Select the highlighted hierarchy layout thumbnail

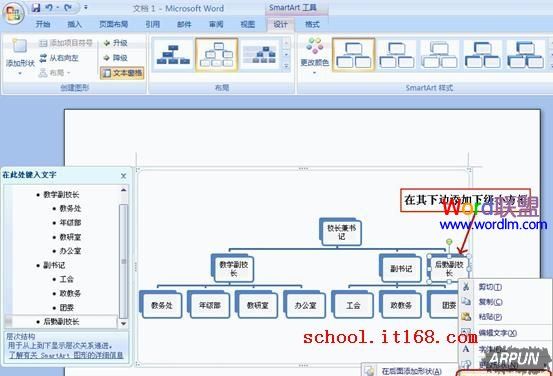[x=217, y=54]
